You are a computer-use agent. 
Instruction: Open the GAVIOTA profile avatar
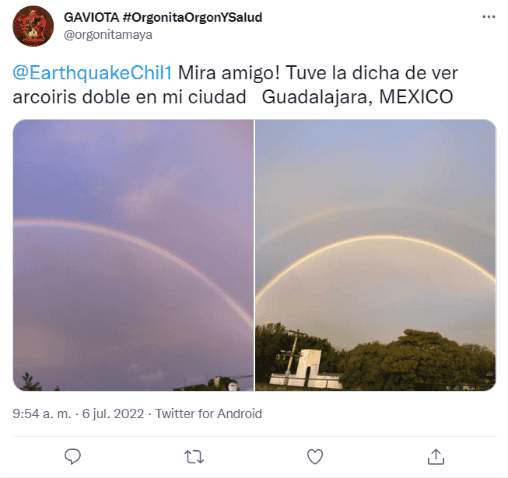(33, 26)
